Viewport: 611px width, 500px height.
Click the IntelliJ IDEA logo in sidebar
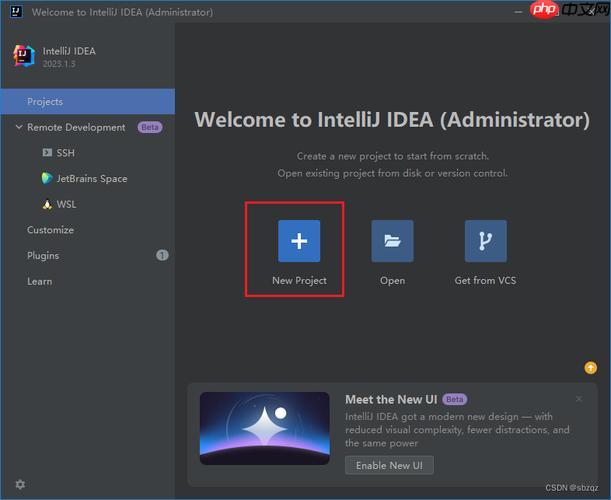point(23,56)
